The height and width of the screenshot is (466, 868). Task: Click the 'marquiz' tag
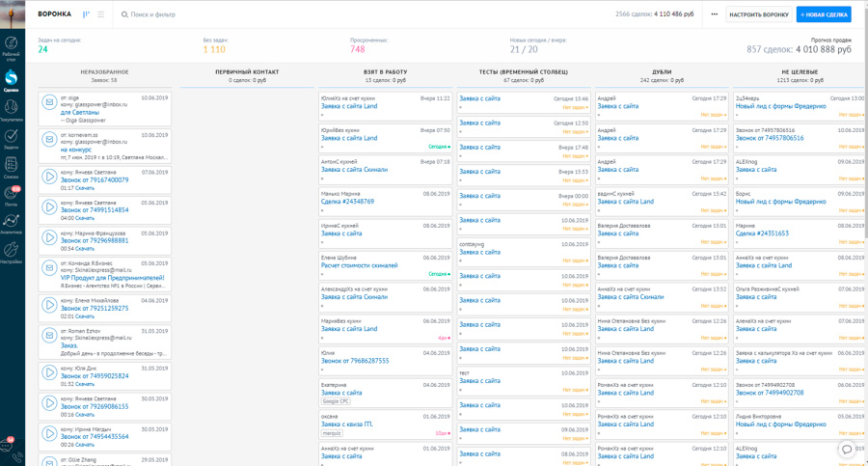tap(332, 433)
